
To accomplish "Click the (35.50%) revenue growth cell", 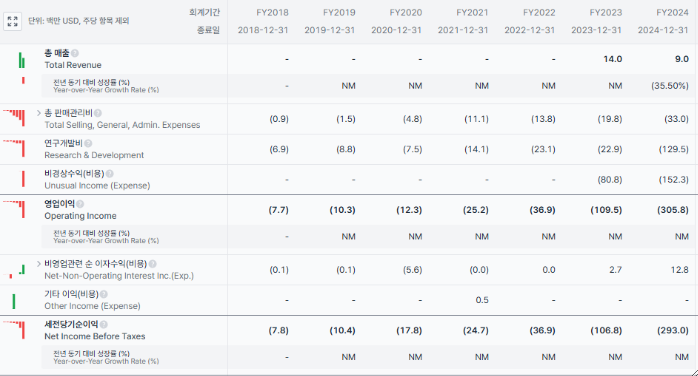I will 670,86.
